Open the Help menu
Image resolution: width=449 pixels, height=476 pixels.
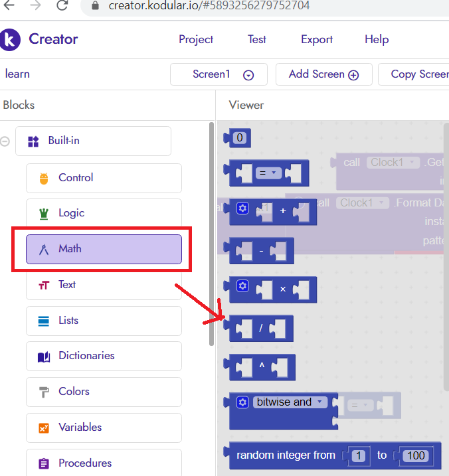point(377,39)
